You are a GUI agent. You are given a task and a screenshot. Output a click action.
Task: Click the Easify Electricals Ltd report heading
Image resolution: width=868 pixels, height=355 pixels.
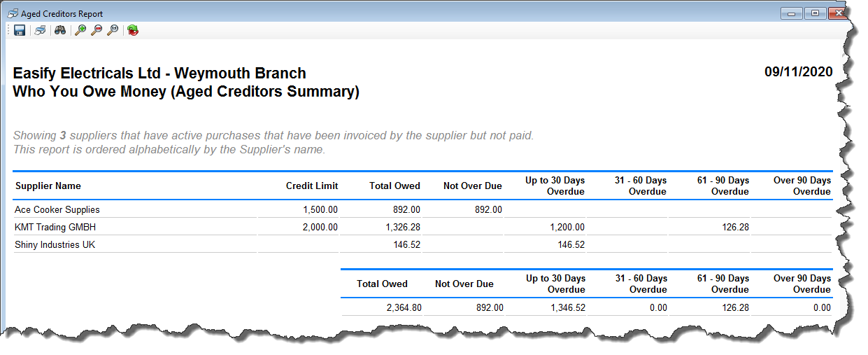tap(159, 74)
